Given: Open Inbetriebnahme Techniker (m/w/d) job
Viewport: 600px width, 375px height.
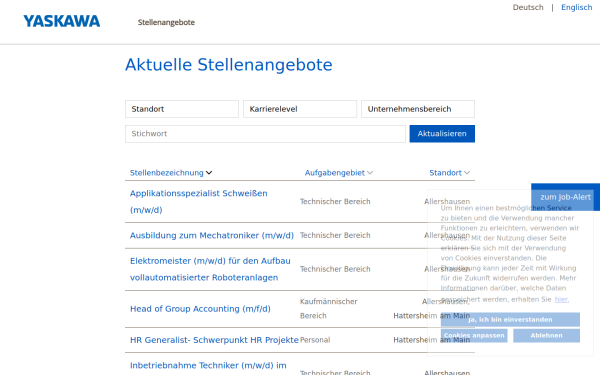Looking at the screenshot, I should tap(208, 365).
